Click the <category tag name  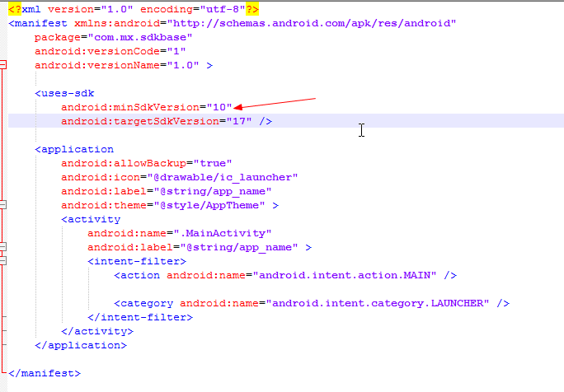click(143, 304)
